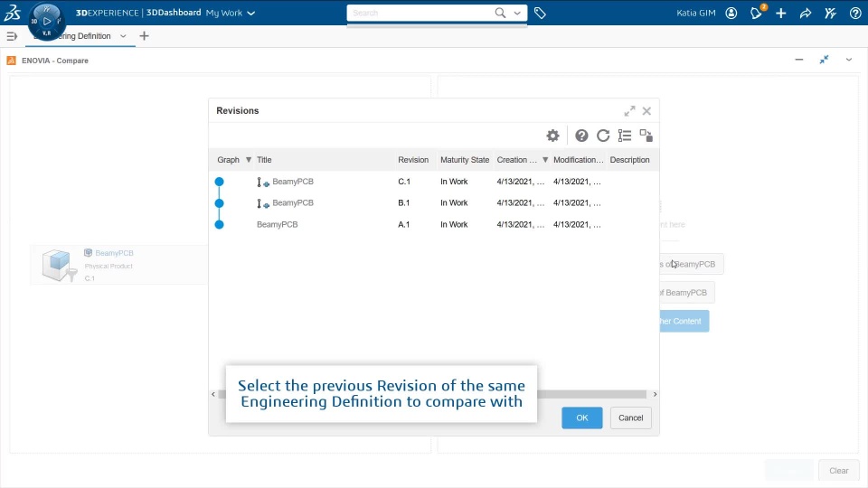
Task: Focus the top Search input field
Action: 420,13
